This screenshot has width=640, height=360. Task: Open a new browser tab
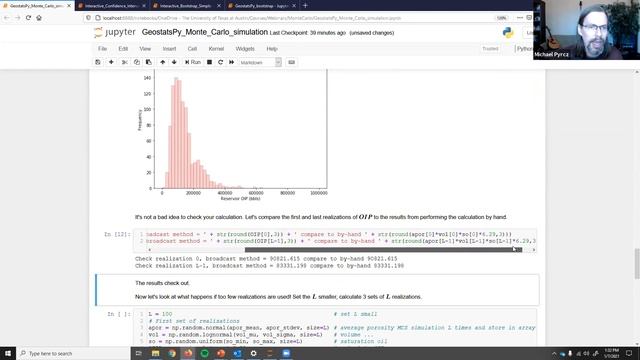click(x=305, y=6)
